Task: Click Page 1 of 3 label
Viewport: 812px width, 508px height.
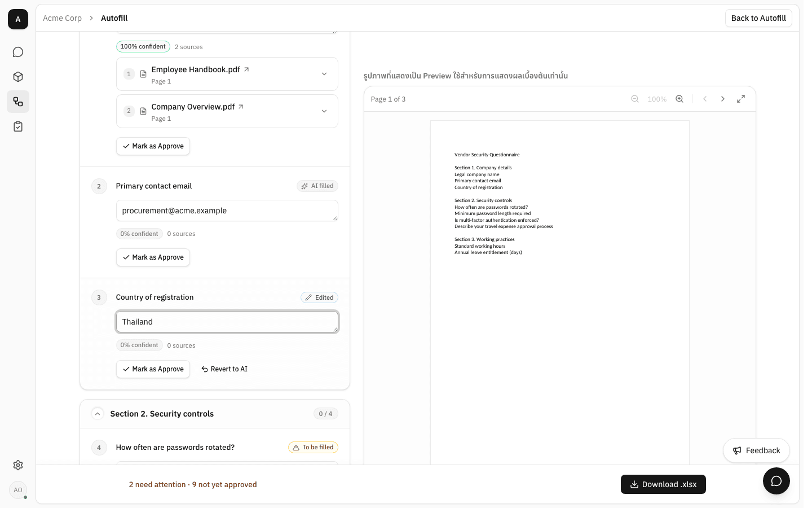Action: 388,99
